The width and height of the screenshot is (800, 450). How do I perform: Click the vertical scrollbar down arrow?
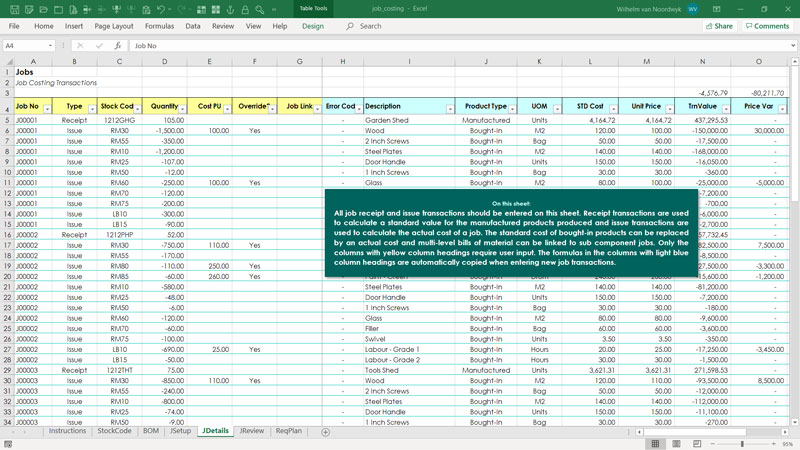point(794,422)
